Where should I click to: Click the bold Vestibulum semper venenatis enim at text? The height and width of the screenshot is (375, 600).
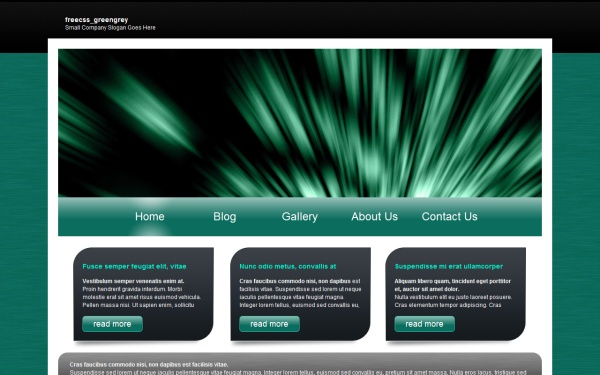(x=133, y=281)
